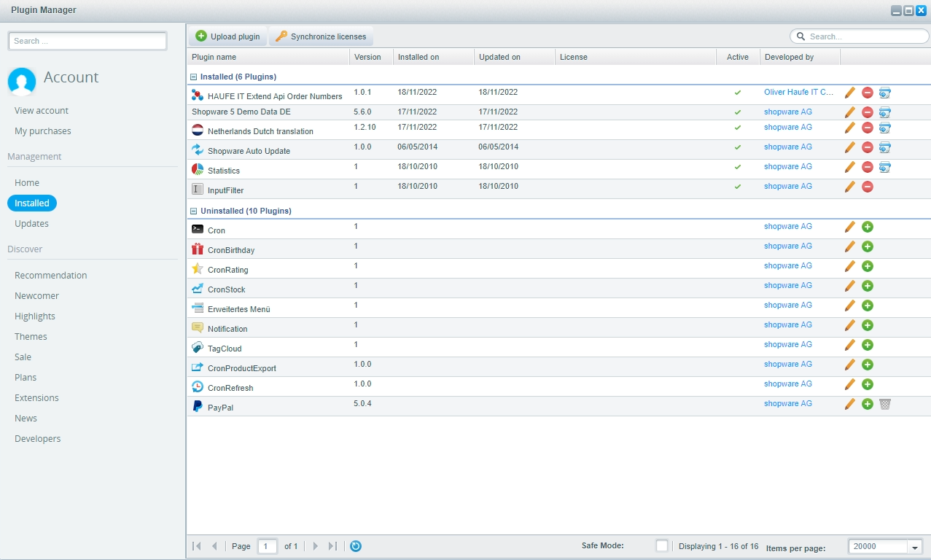Screen dimensions: 931x560
Task: Install the CronRefresh plugin
Action: (868, 384)
